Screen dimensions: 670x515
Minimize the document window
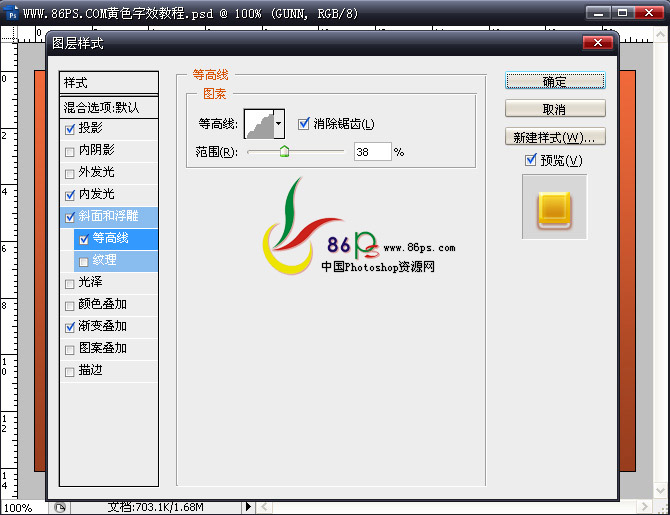(599, 13)
